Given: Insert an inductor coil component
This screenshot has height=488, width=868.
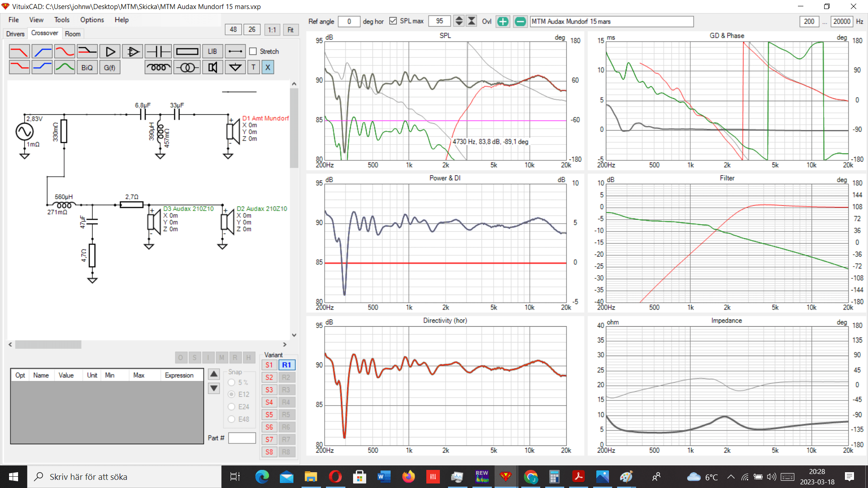Looking at the screenshot, I should (158, 67).
